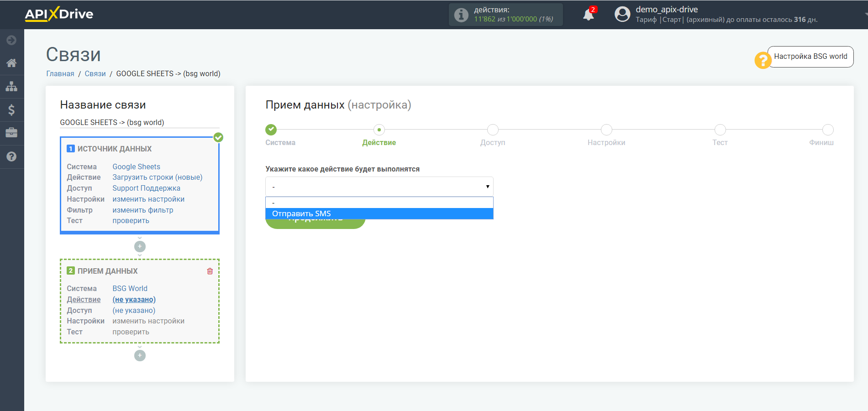The height and width of the screenshot is (411, 868).
Task: Click receiver Доступ (не указано) text
Action: 134,310
